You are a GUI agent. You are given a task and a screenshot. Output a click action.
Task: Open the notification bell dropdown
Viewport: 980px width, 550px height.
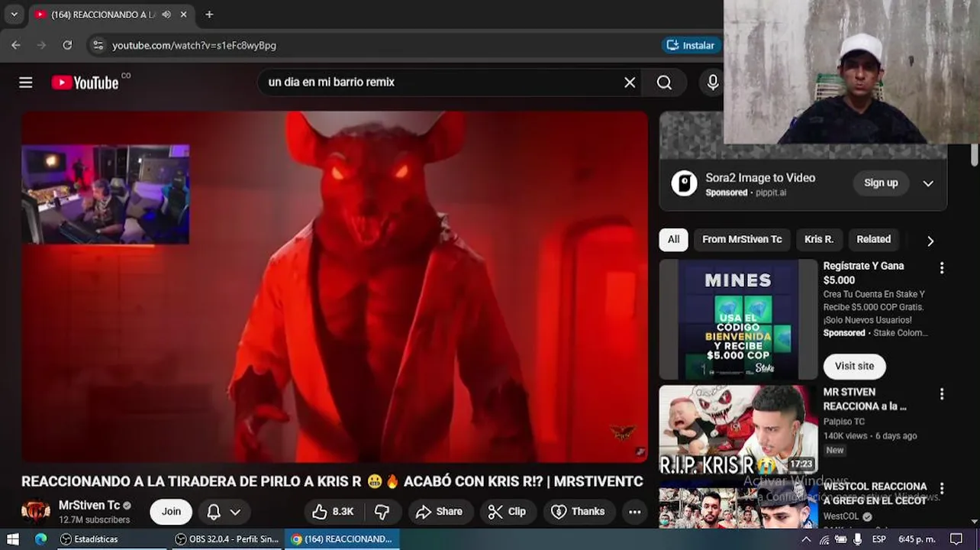point(224,512)
